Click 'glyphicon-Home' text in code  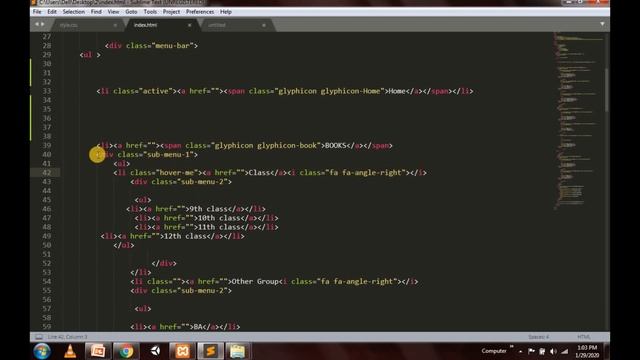(350, 91)
